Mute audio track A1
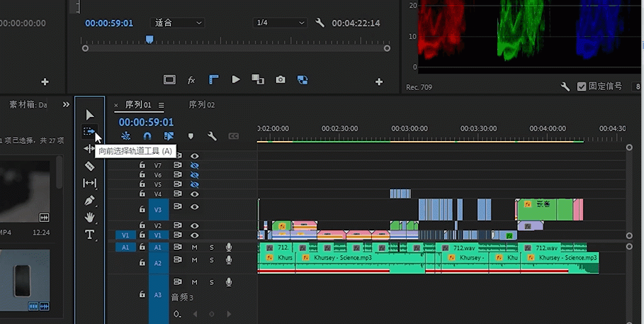Screen dimensions: 644x324 coord(194,247)
